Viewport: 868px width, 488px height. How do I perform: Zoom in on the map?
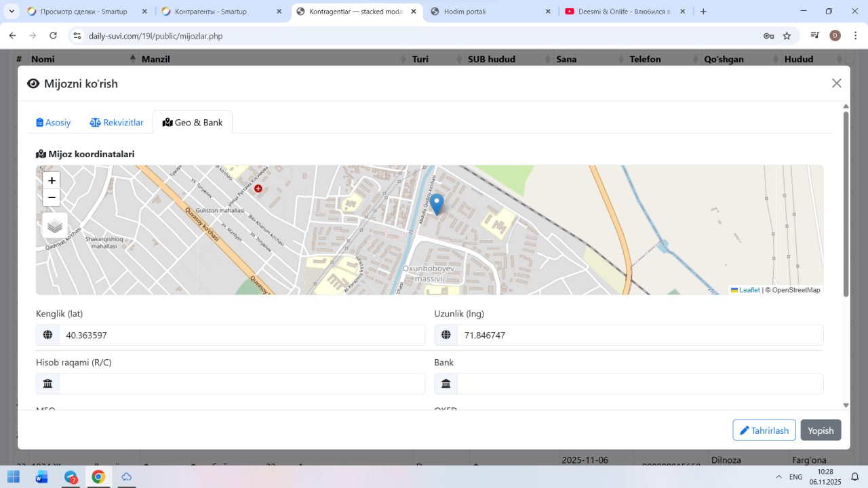click(x=52, y=180)
